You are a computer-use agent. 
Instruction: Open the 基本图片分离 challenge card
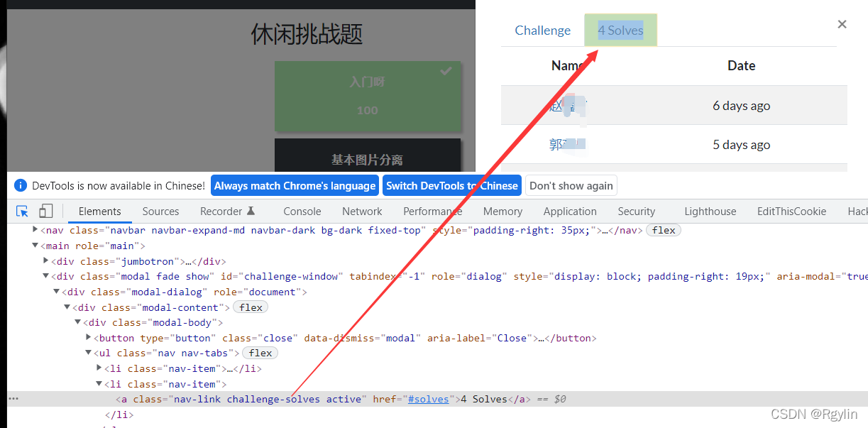click(x=368, y=155)
